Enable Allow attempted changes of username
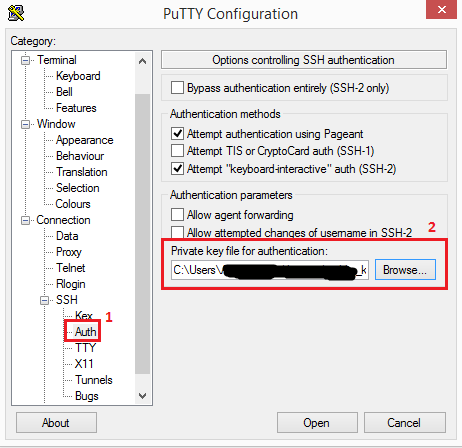This screenshot has height=448, width=462. pos(177,232)
